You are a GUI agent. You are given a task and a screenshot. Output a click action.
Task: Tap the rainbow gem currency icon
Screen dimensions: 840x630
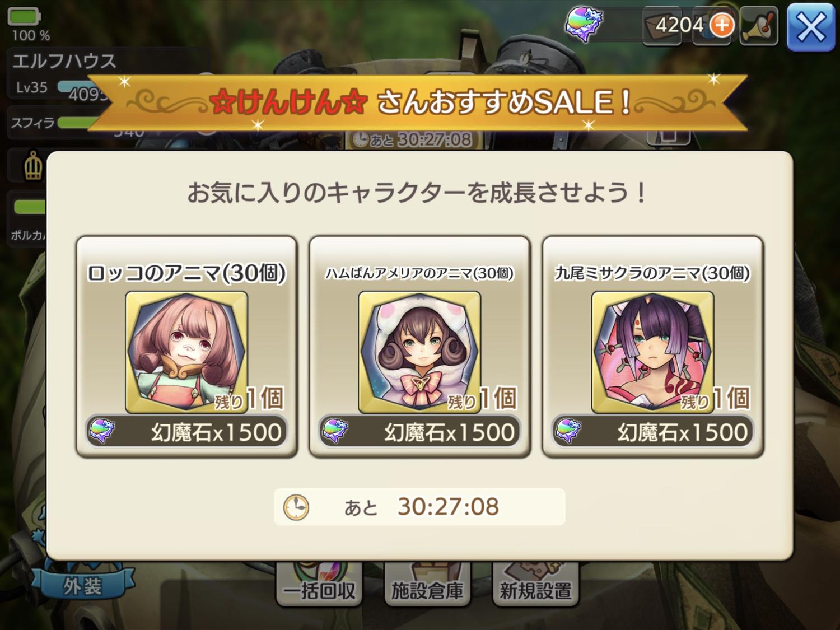pos(584,25)
